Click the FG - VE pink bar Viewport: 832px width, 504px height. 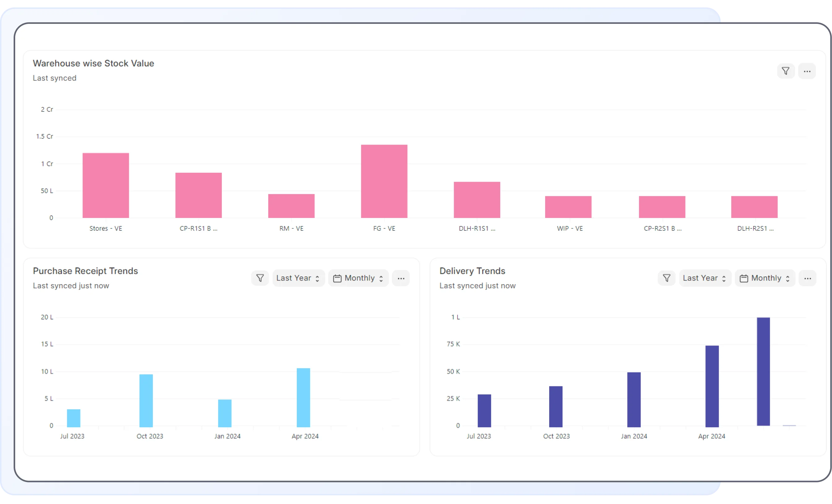[x=384, y=181]
